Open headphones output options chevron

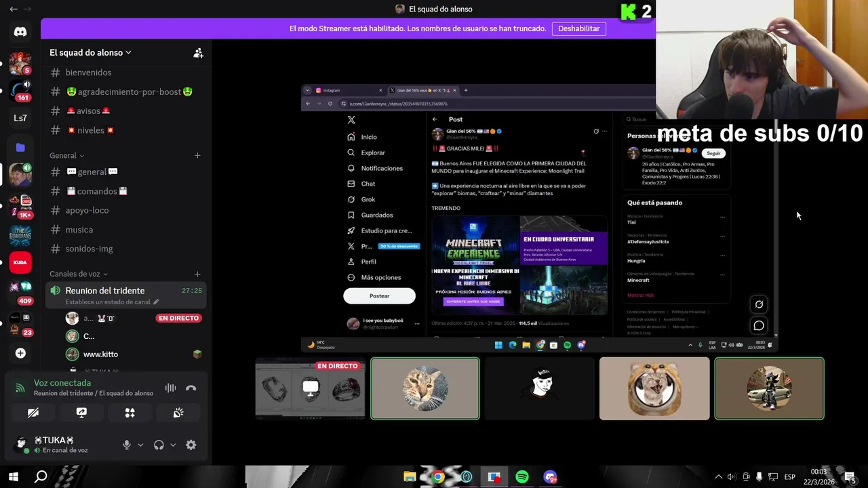coord(173,445)
